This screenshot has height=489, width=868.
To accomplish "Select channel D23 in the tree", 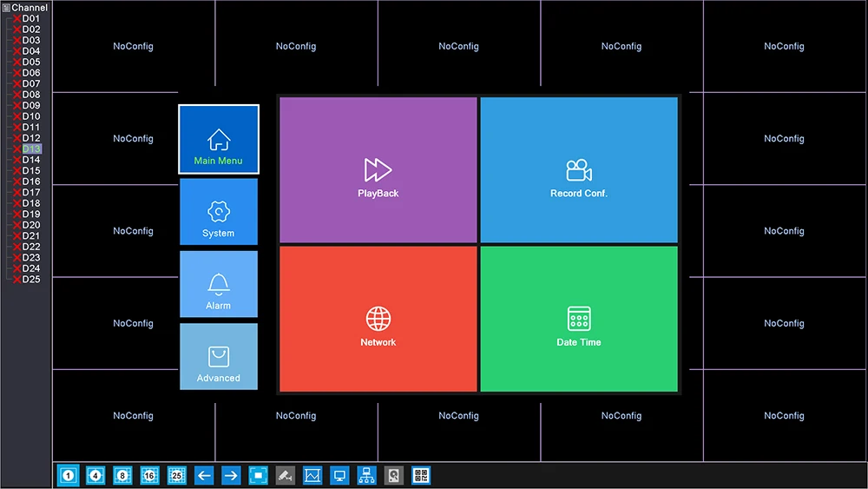I will click(31, 257).
